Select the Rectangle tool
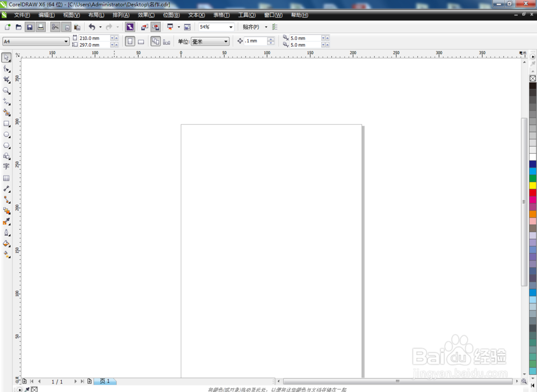Image resolution: width=537 pixels, height=392 pixels. coord(6,124)
